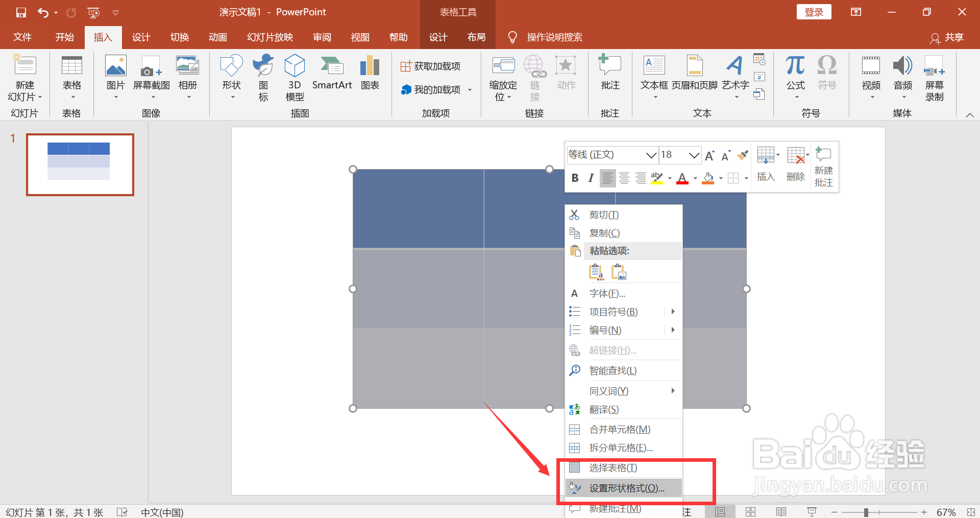
Task: Insert a chart with 图表
Action: pyautogui.click(x=370, y=73)
